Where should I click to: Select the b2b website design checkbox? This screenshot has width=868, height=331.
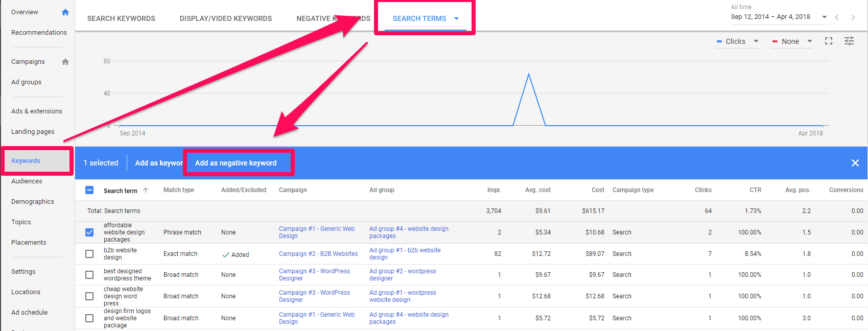tap(89, 254)
